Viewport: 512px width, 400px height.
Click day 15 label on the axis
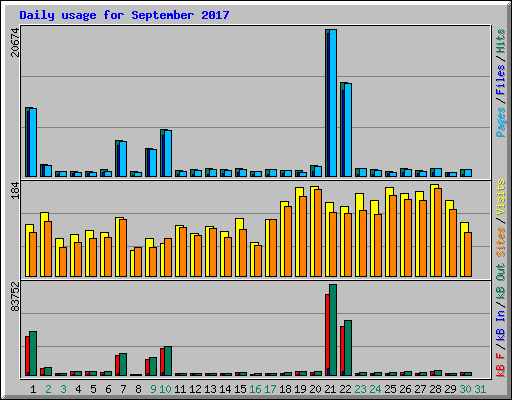point(240,389)
